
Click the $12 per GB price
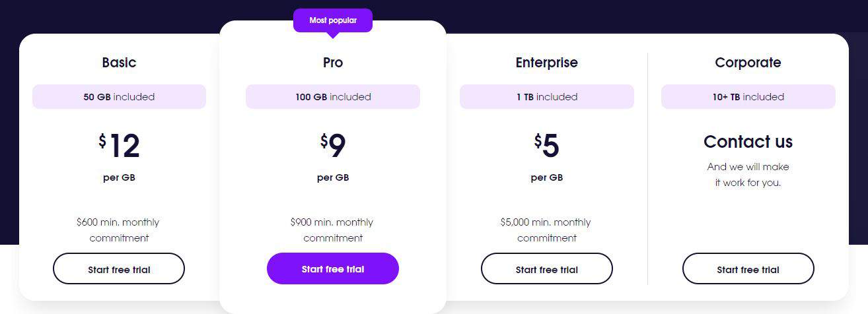pyautogui.click(x=120, y=157)
